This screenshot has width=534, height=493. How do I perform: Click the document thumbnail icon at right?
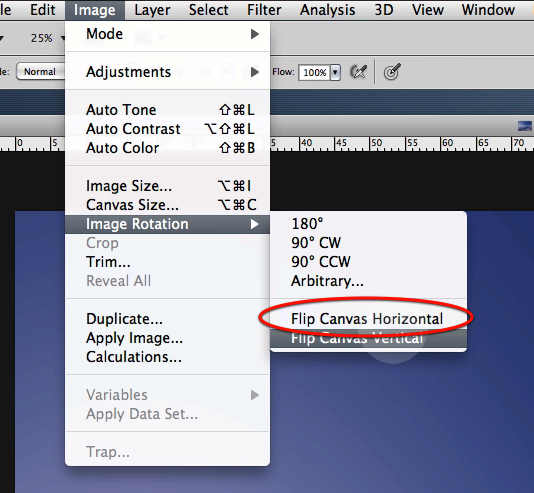pos(524,126)
